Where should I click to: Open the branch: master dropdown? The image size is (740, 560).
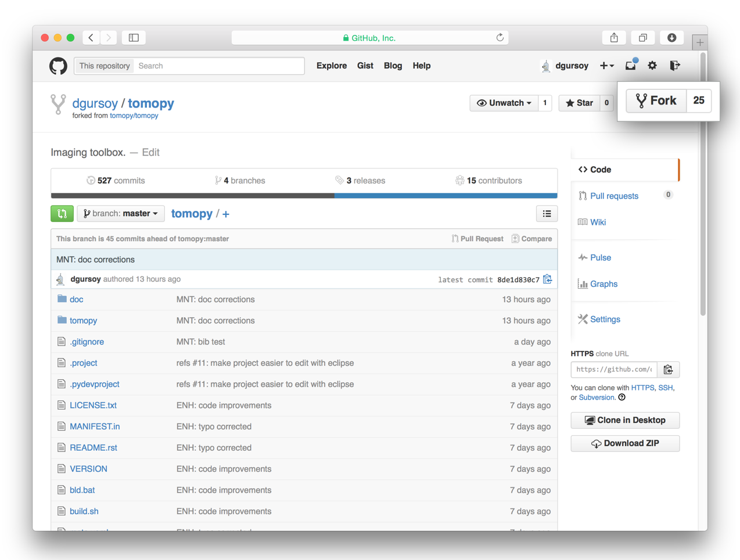(121, 214)
